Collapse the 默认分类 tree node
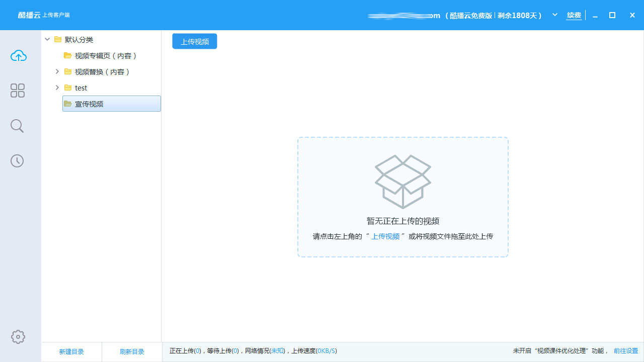The height and width of the screenshot is (362, 644). click(x=47, y=40)
